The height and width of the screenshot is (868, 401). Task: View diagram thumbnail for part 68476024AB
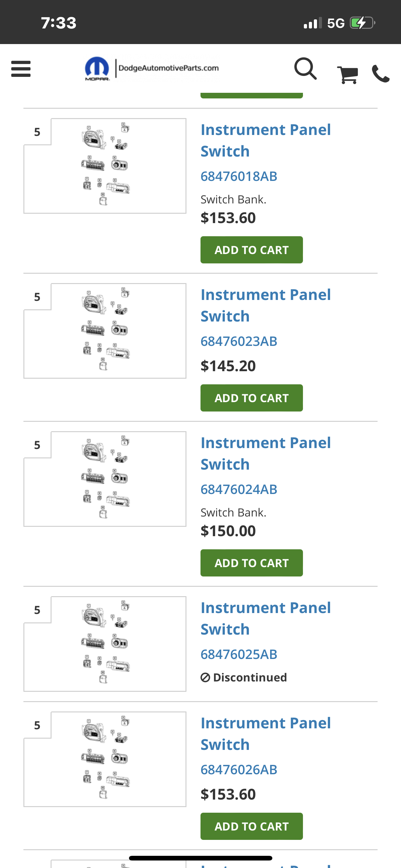(x=105, y=478)
